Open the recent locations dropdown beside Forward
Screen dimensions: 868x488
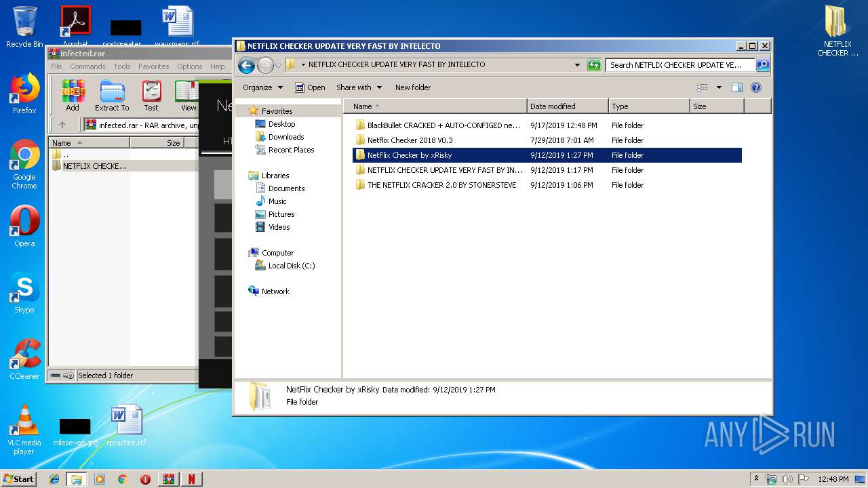point(278,66)
